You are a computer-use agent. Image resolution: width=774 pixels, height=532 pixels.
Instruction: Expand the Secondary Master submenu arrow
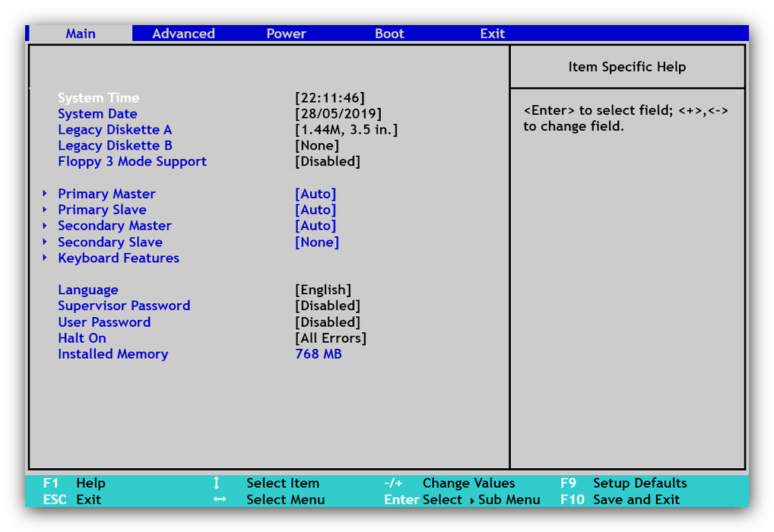46,226
